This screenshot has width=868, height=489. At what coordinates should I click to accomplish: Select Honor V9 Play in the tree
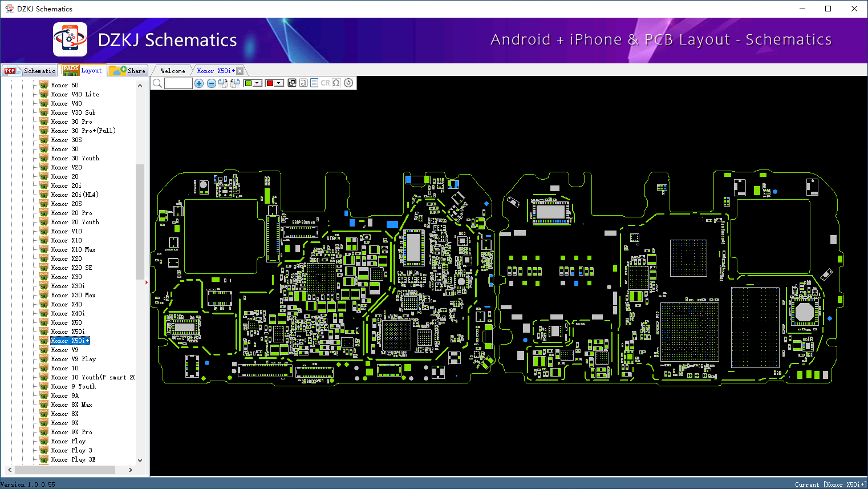pyautogui.click(x=73, y=359)
